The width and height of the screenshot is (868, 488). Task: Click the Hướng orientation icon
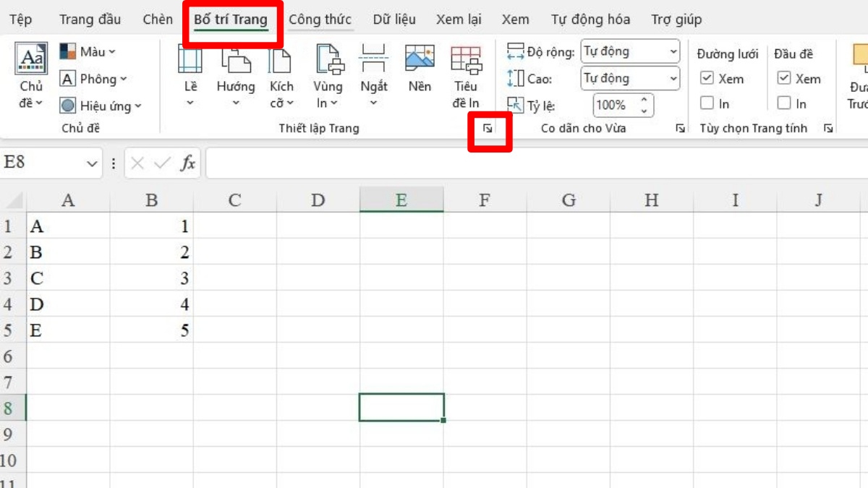click(236, 59)
